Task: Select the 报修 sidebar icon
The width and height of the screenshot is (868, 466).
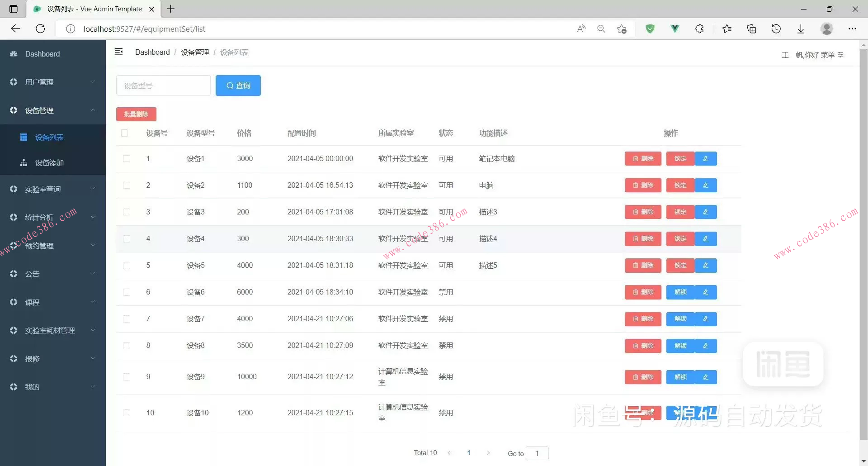Action: 13,359
